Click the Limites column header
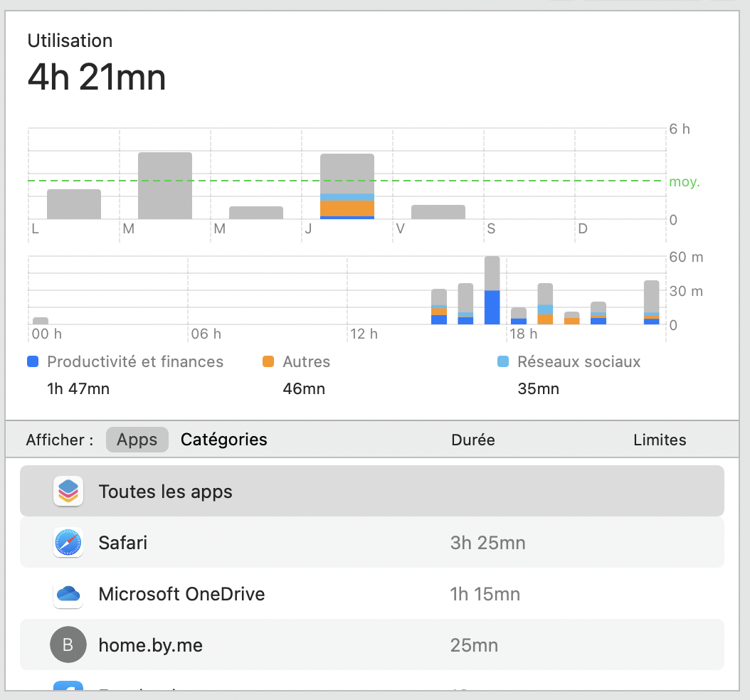The height and width of the screenshot is (700, 750). (660, 440)
